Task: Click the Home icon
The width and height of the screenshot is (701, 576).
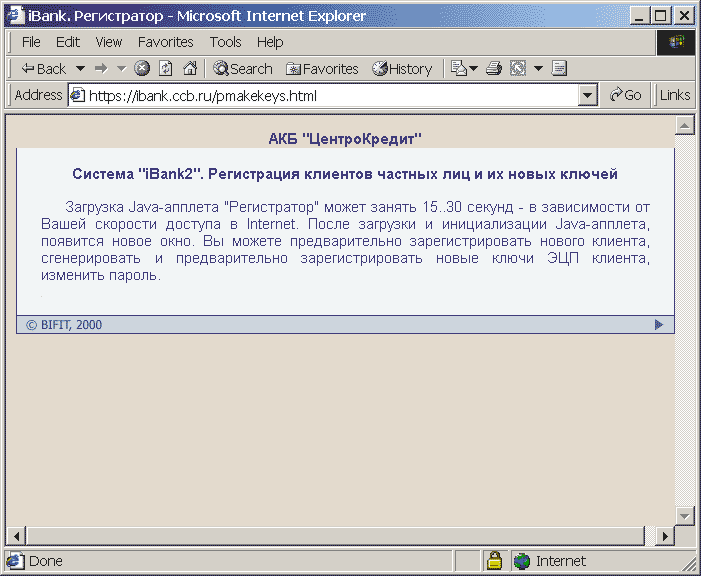Action: click(x=190, y=68)
